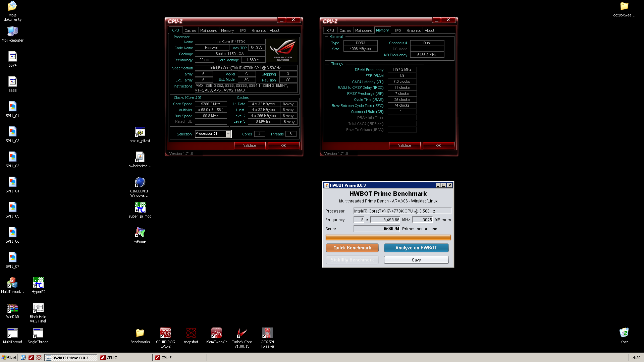Select the HyperPI desktop shortcut
The image size is (644, 362).
(38, 286)
